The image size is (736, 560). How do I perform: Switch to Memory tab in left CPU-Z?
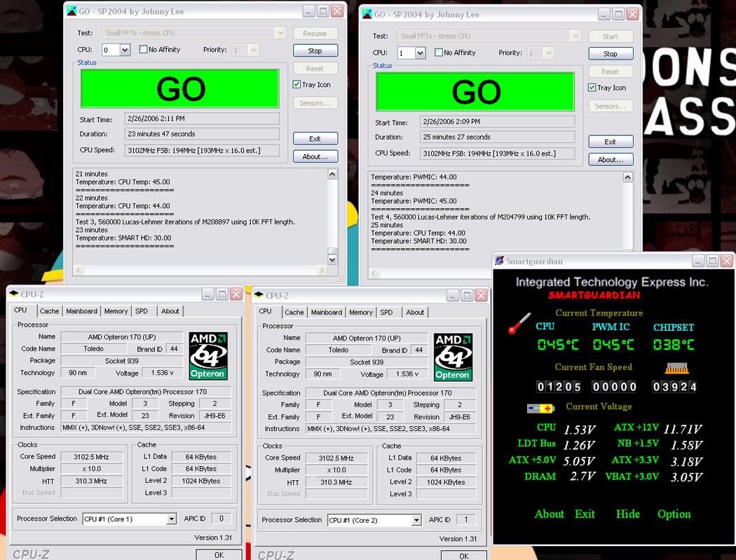[x=116, y=311]
